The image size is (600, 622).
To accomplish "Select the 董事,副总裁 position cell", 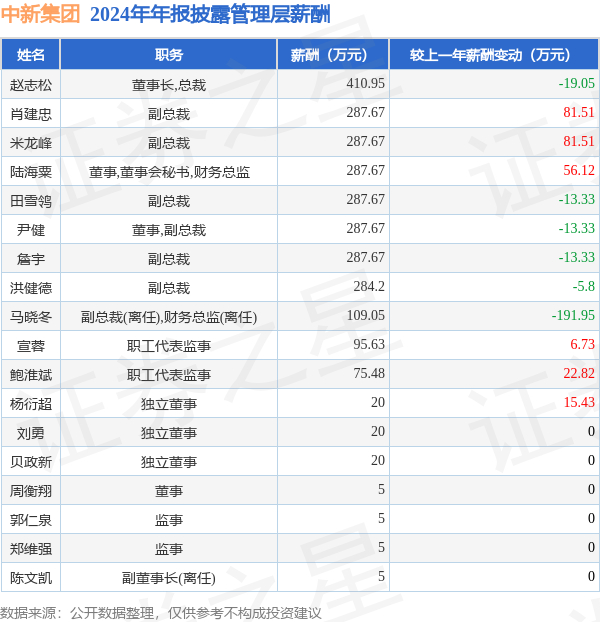I will tap(169, 230).
